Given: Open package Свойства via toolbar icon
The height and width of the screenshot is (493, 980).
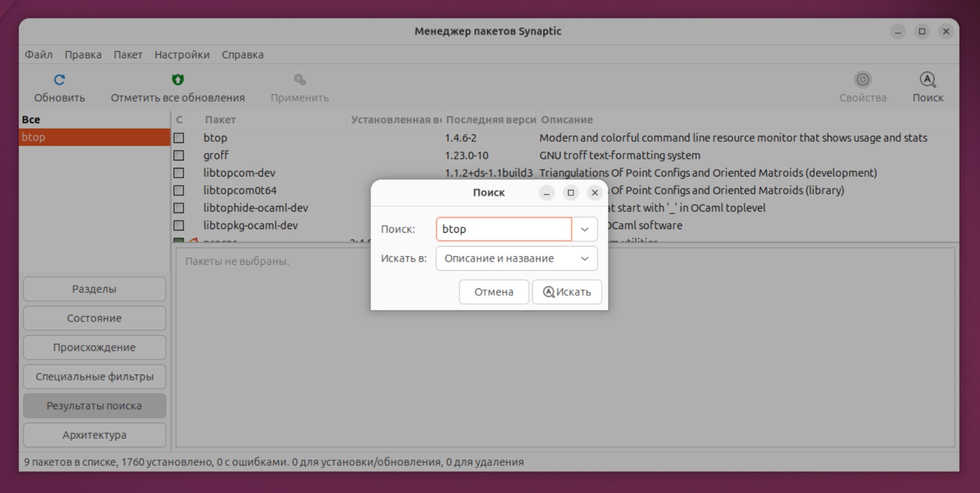Looking at the screenshot, I should click(x=863, y=79).
